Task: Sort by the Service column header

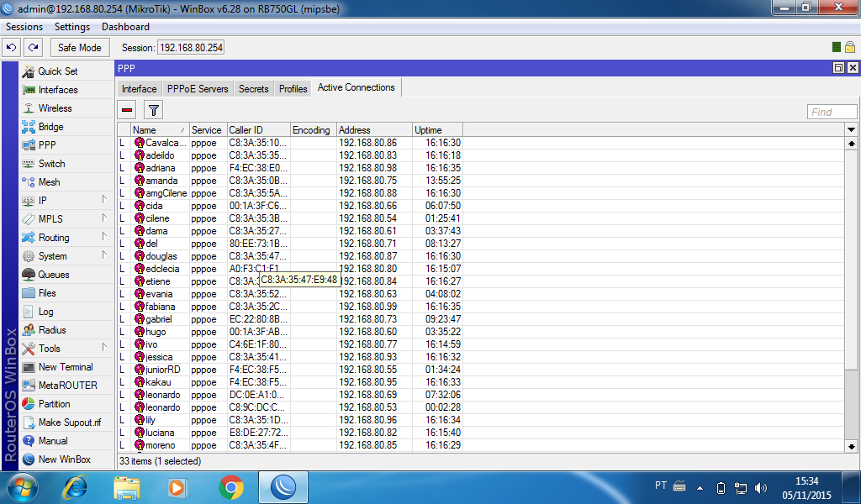Action: click(x=207, y=130)
